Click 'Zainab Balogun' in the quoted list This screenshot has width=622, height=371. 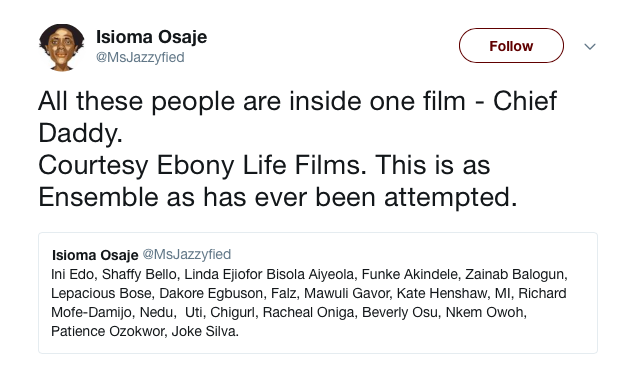click(514, 275)
